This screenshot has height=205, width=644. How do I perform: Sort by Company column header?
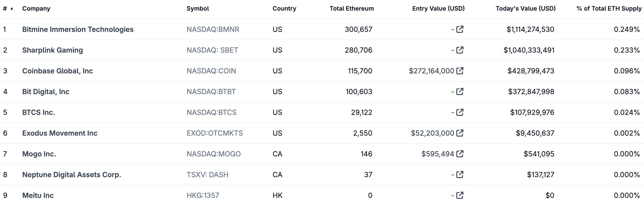click(36, 9)
